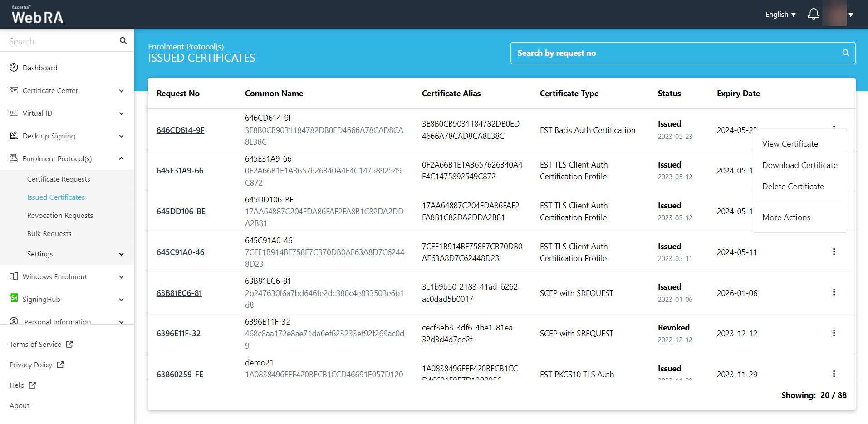Open three-dot menu for request 63B81EC6-81
The width and height of the screenshot is (868, 424).
click(x=834, y=292)
